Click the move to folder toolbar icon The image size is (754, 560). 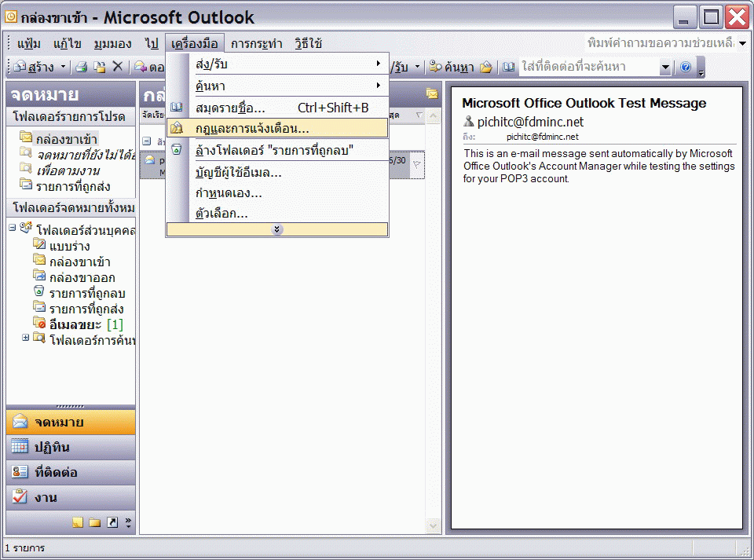click(100, 67)
